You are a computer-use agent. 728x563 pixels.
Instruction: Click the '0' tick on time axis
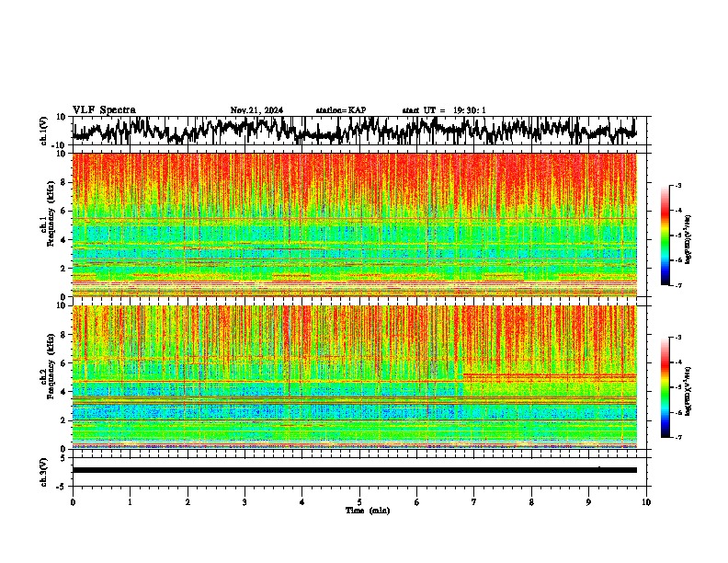(x=73, y=502)
